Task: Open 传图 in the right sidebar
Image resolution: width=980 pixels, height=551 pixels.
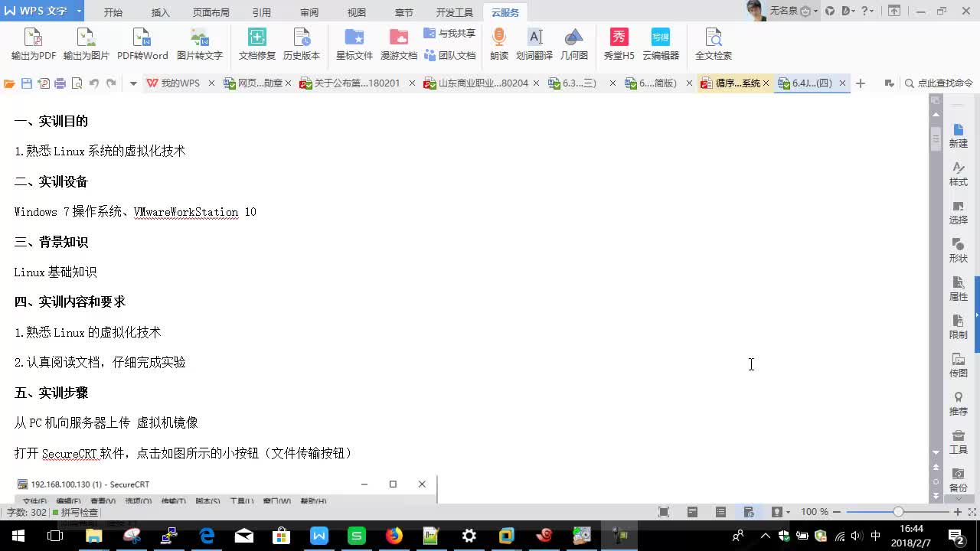Action: pos(959,366)
